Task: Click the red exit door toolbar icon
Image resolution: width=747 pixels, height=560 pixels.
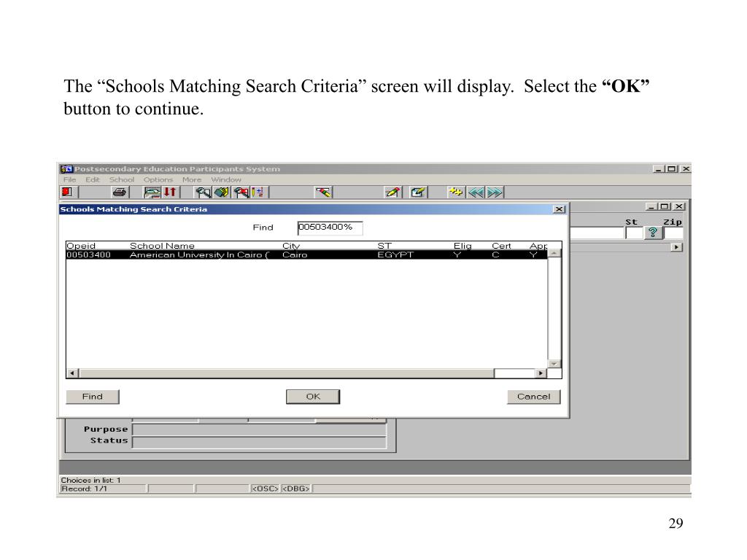Action: (x=67, y=192)
